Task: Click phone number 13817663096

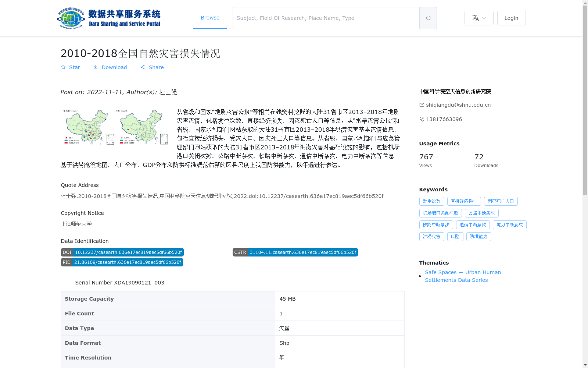Action: [444, 119]
